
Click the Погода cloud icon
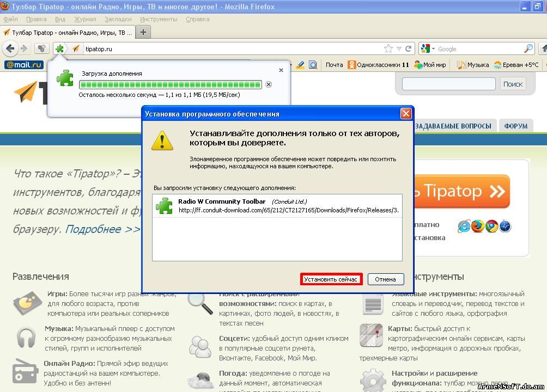(201, 381)
